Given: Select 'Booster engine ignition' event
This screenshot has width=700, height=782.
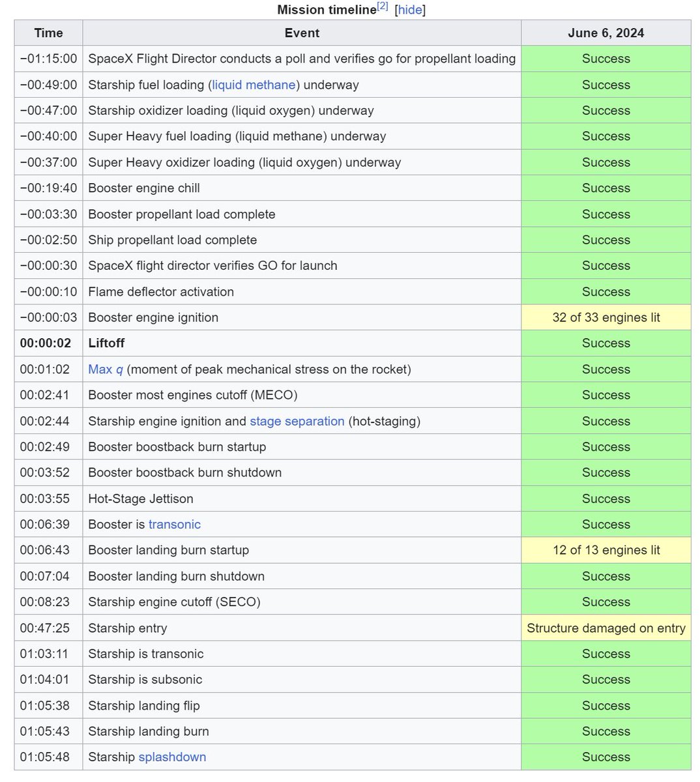Looking at the screenshot, I should pos(153,317).
